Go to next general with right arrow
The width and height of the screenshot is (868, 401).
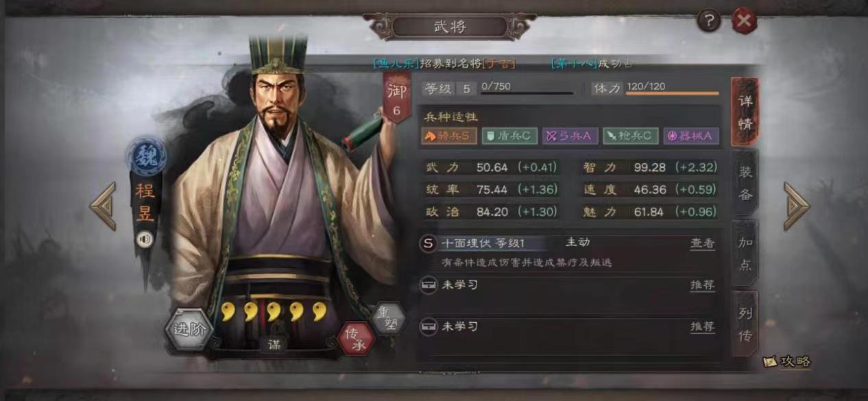tap(797, 206)
